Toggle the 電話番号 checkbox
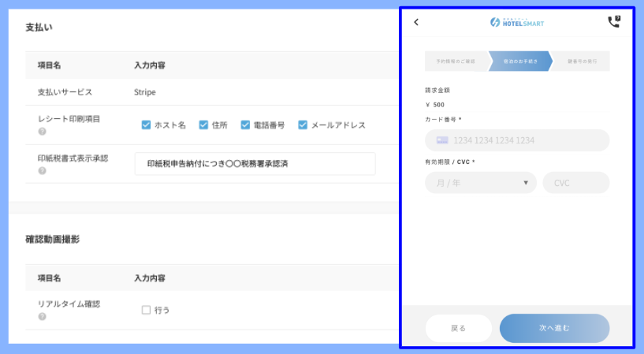This screenshot has width=644, height=354. (245, 125)
